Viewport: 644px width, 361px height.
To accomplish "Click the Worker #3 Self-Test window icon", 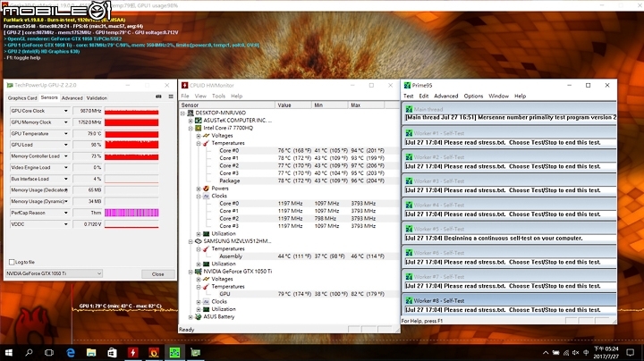I will coord(409,180).
